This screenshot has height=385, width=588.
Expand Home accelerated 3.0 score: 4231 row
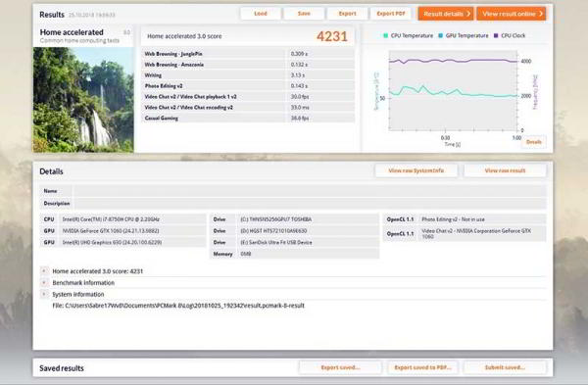click(44, 270)
